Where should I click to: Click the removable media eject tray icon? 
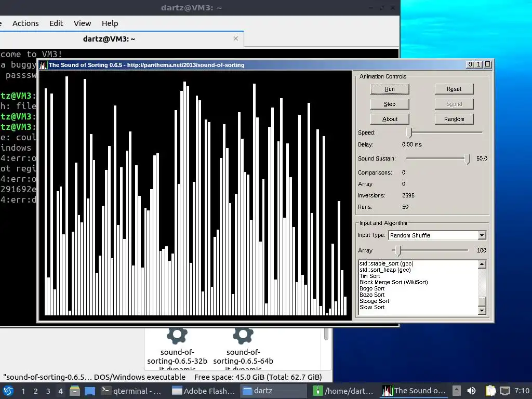click(457, 391)
